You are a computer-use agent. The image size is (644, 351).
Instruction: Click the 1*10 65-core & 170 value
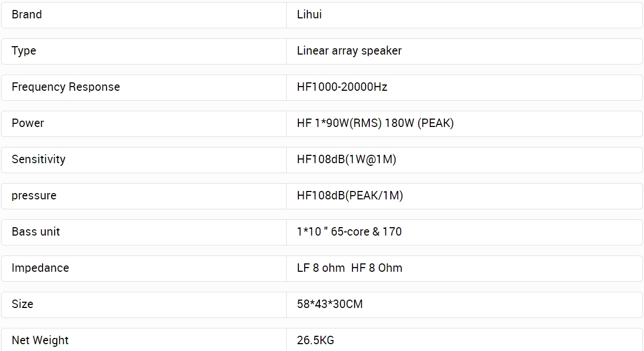pos(349,232)
